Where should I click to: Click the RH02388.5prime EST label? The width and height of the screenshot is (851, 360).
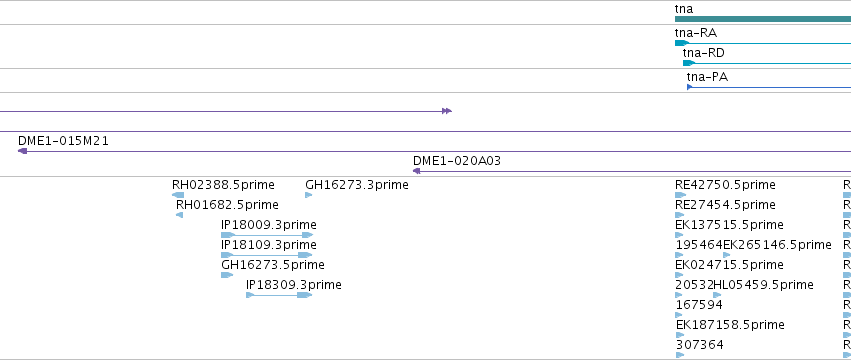223,185
